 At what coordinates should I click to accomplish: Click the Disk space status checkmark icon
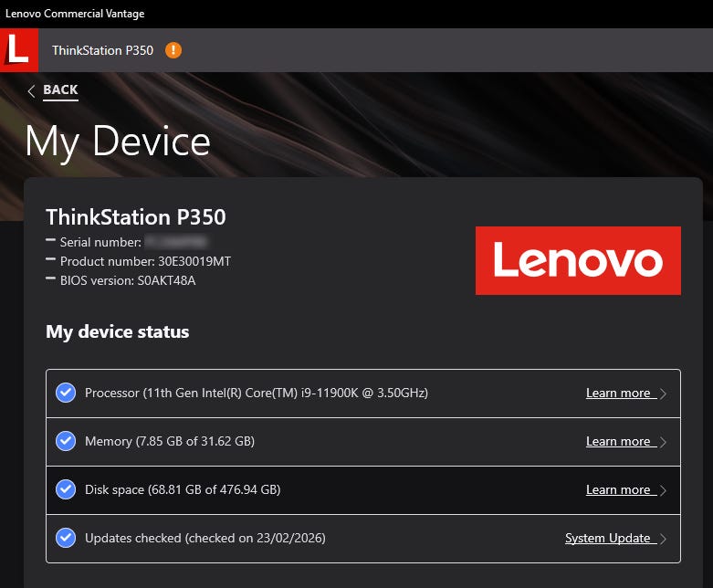66,489
